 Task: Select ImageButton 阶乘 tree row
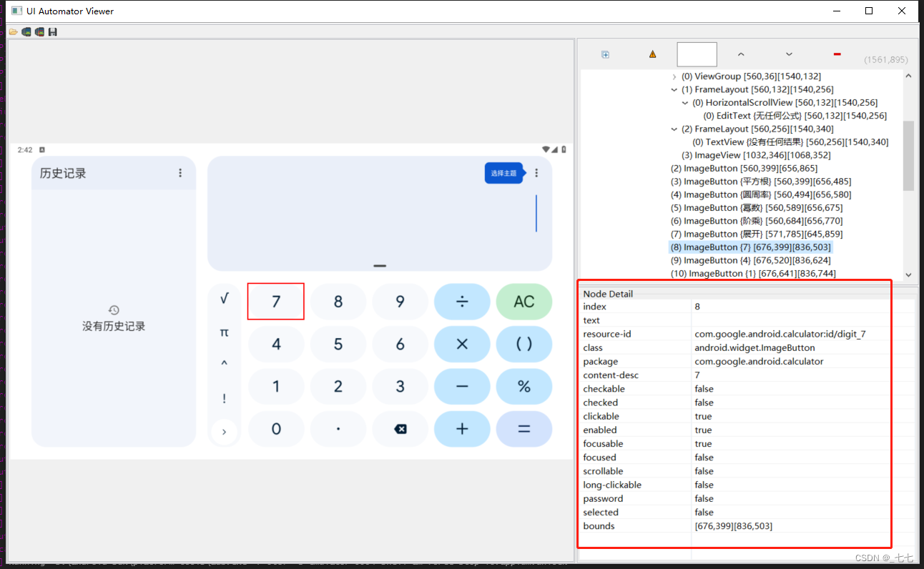click(756, 221)
